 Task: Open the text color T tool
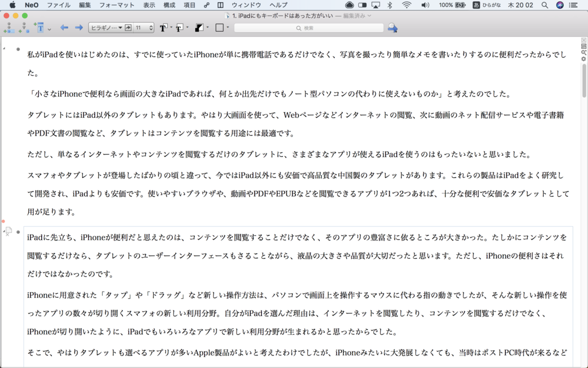163,28
